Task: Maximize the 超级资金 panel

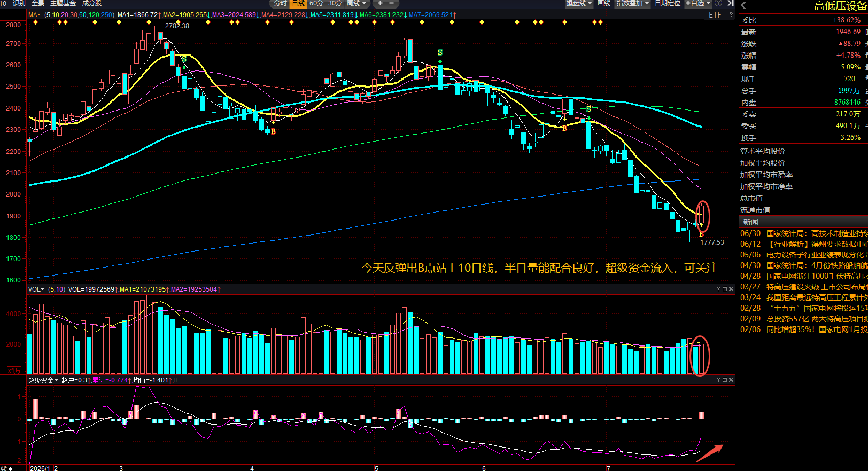Action: pos(725,380)
